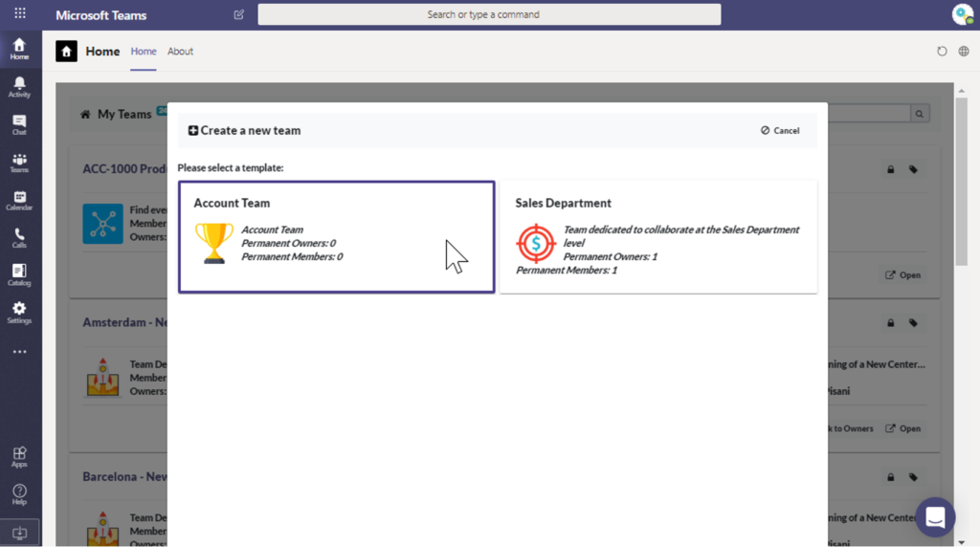Open the Apps store icon

click(19, 456)
